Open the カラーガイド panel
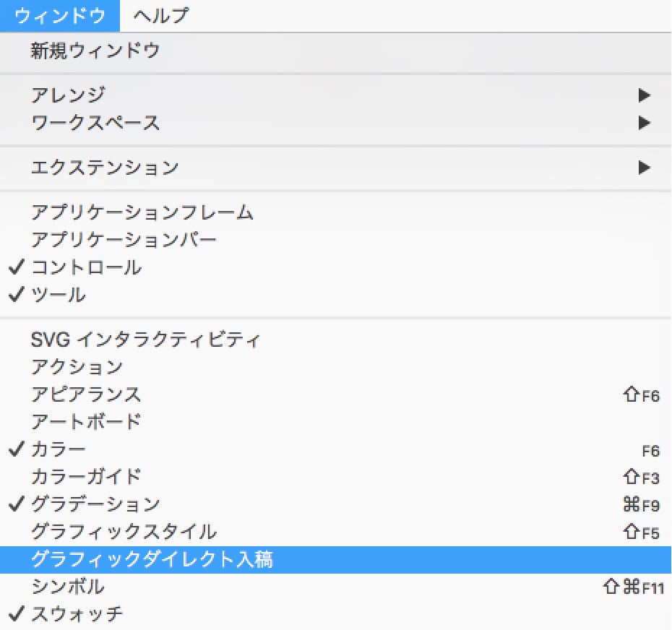This screenshot has width=672, height=630. (x=86, y=477)
